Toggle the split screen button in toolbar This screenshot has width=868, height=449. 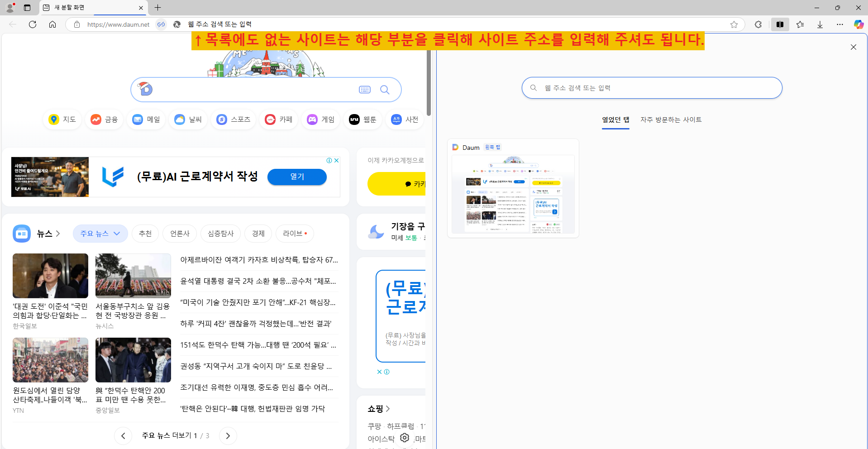780,24
